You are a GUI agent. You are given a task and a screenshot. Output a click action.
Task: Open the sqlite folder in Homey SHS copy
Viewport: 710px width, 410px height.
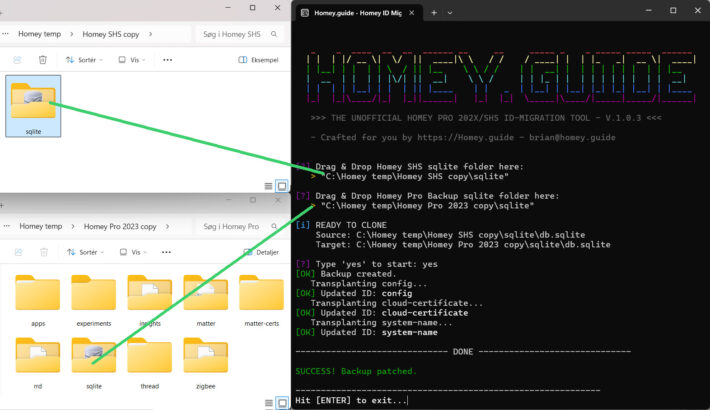(x=33, y=102)
